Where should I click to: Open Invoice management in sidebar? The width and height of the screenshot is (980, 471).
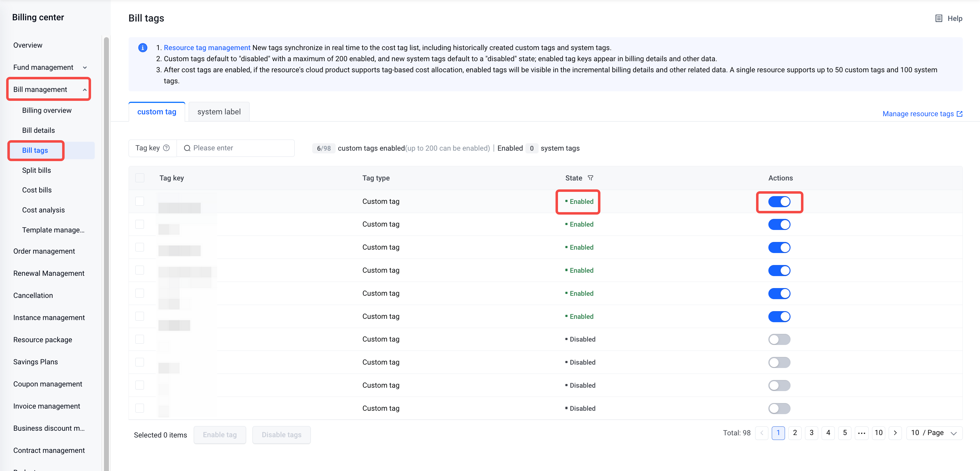[47, 406]
